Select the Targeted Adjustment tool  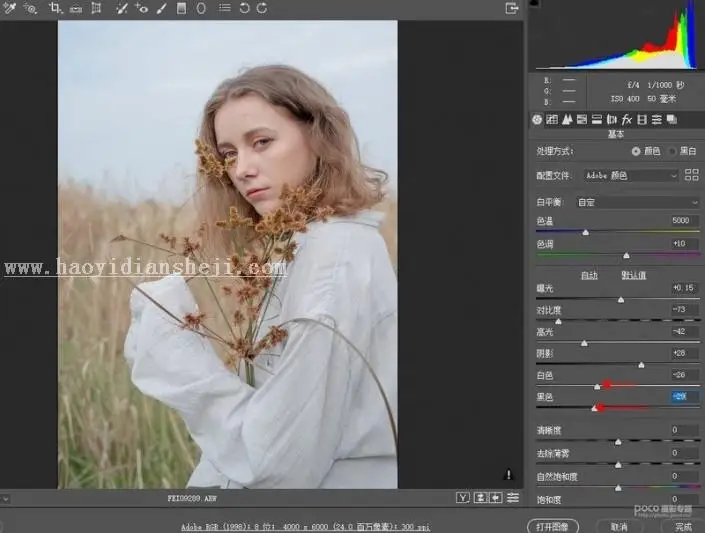click(30, 8)
